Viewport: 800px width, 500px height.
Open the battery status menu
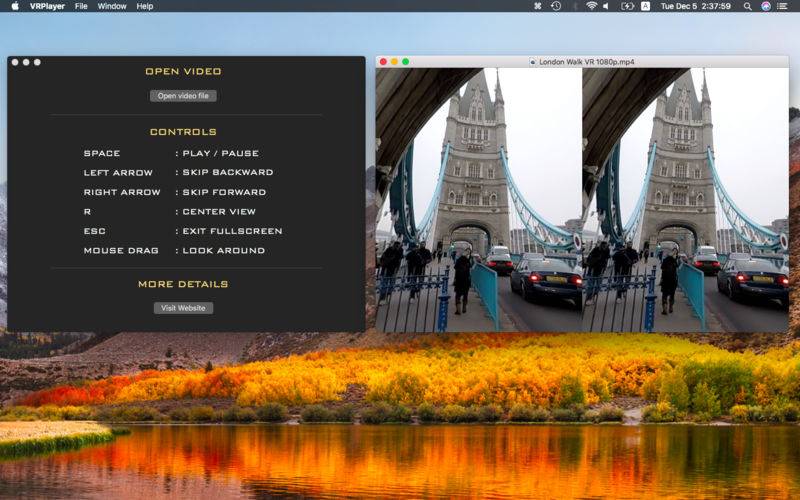point(630,6)
